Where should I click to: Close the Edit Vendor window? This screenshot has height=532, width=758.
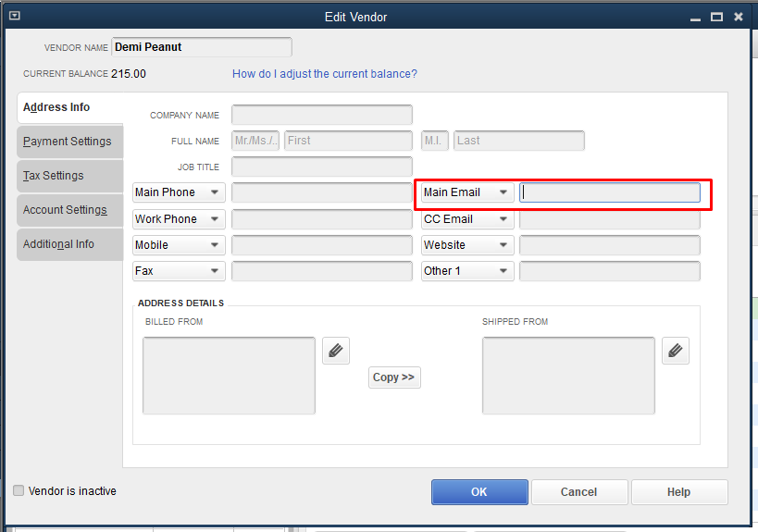coord(739,17)
